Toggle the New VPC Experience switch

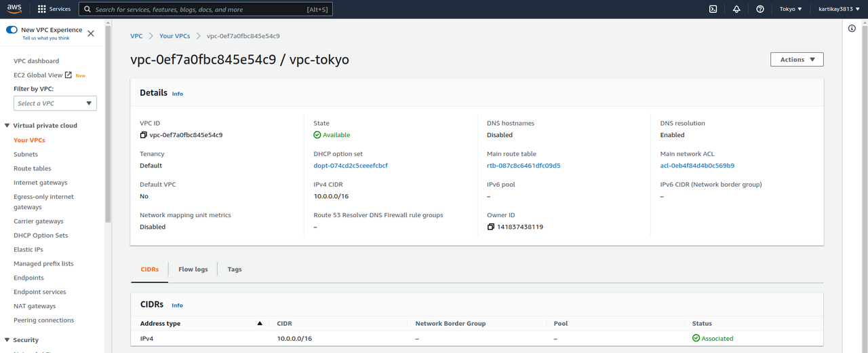pyautogui.click(x=12, y=30)
